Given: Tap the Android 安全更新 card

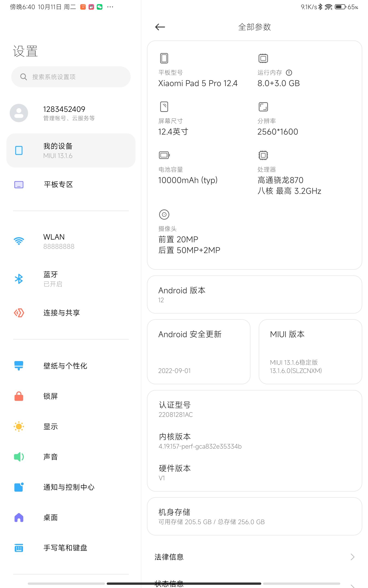Looking at the screenshot, I should pos(198,352).
